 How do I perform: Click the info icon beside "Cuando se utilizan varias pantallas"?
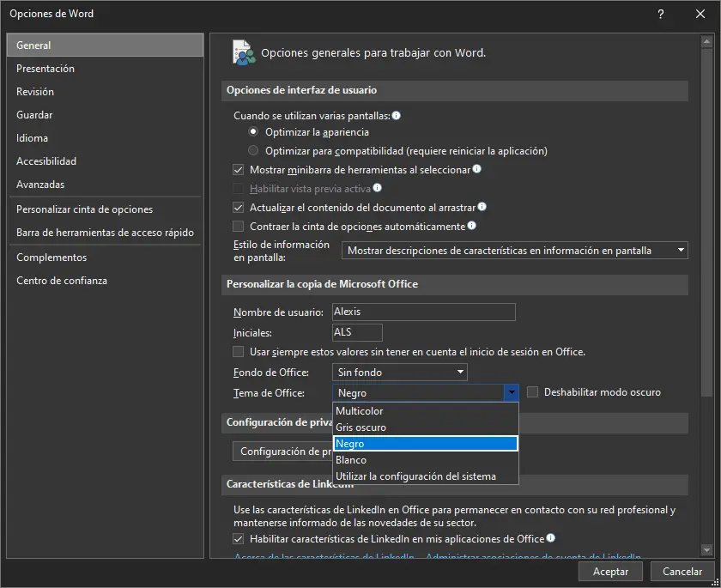pyautogui.click(x=397, y=114)
